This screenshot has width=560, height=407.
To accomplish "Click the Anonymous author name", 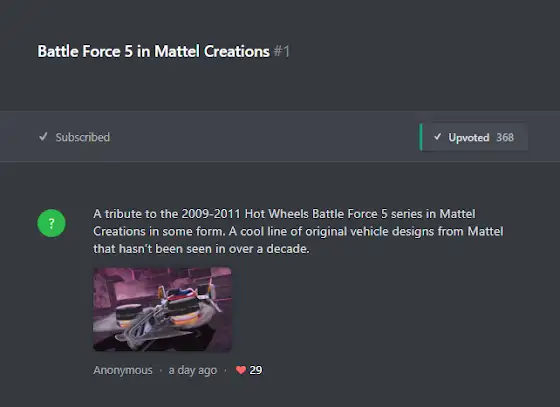I will (x=123, y=370).
